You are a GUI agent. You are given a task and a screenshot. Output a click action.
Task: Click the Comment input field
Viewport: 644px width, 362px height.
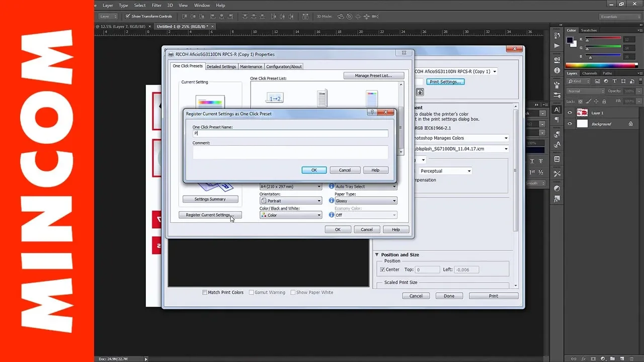click(290, 152)
